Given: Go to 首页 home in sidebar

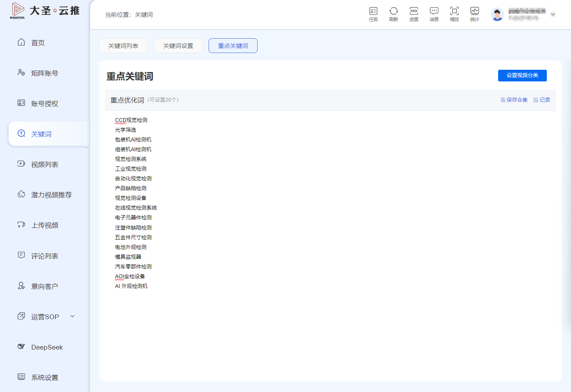Looking at the screenshot, I should (x=38, y=43).
